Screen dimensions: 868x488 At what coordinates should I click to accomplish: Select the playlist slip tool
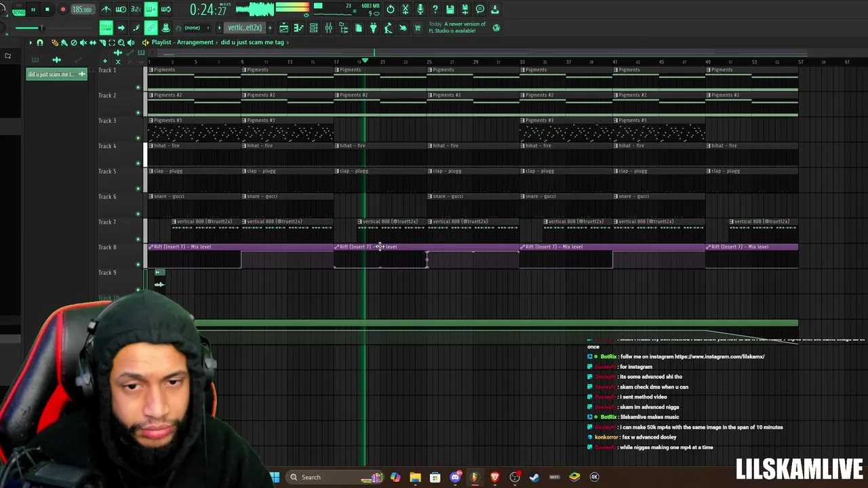(93, 43)
